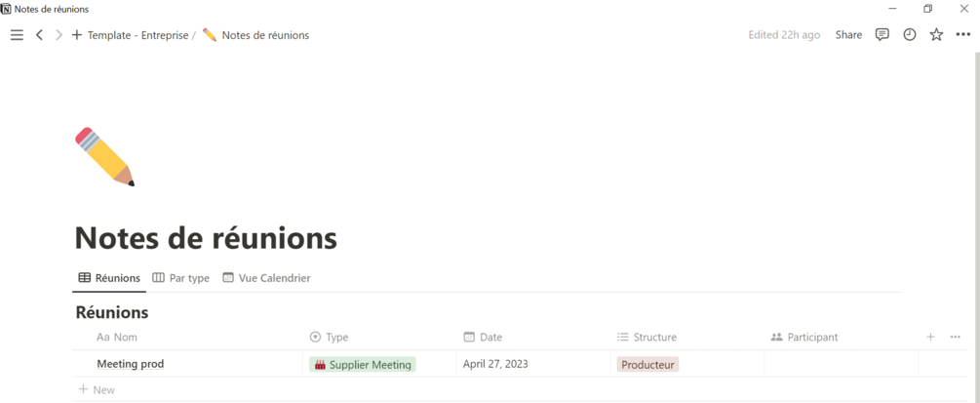
Task: Switch to the Par type view tab
Action: click(x=181, y=278)
